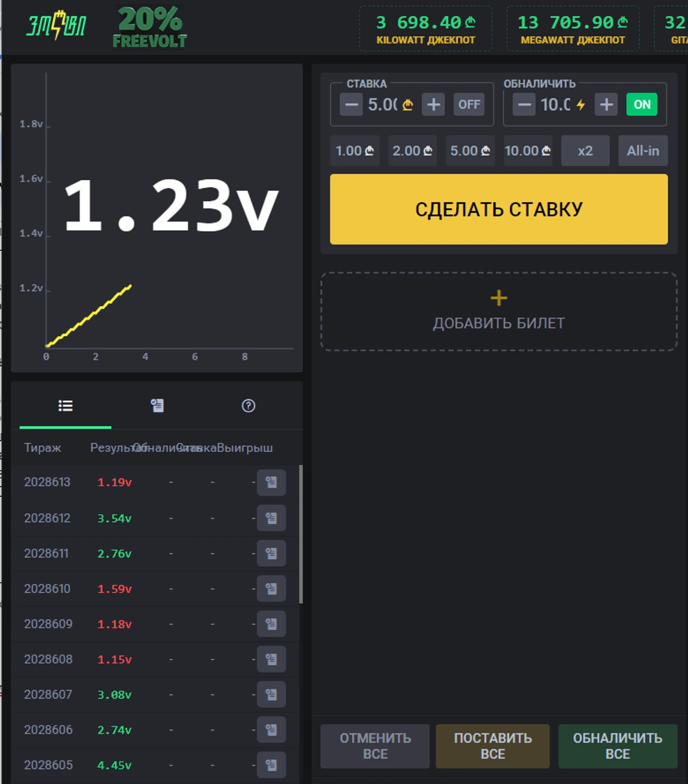Open the 20% Freevolt promotion banner
The height and width of the screenshot is (784, 688).
pos(150,27)
